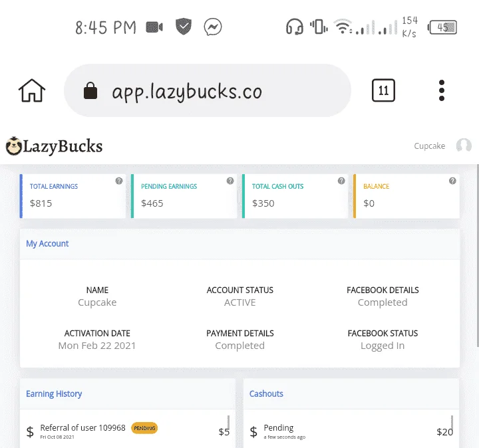Click the 8:45 PM clock
479x448 pixels.
[106, 27]
